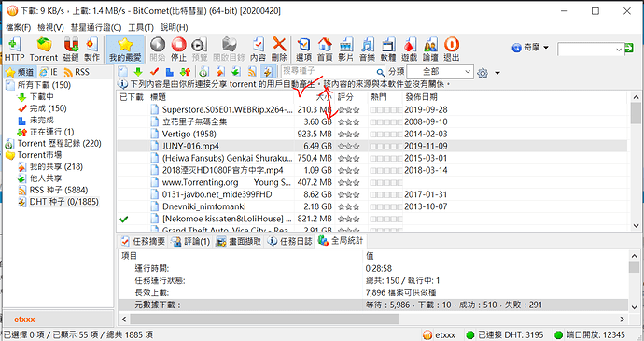The height and width of the screenshot is (341, 644).
Task: Click the HTTP download toolbar icon
Action: point(14,49)
